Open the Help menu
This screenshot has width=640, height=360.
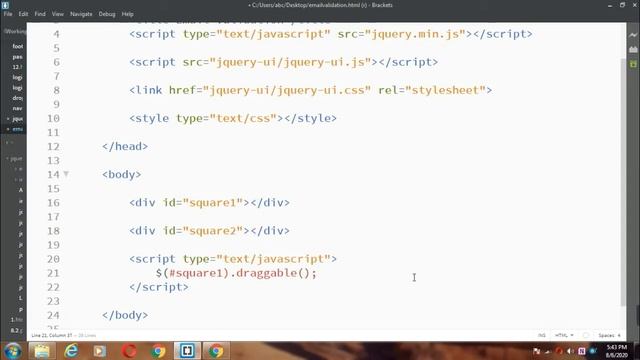click(x=127, y=14)
